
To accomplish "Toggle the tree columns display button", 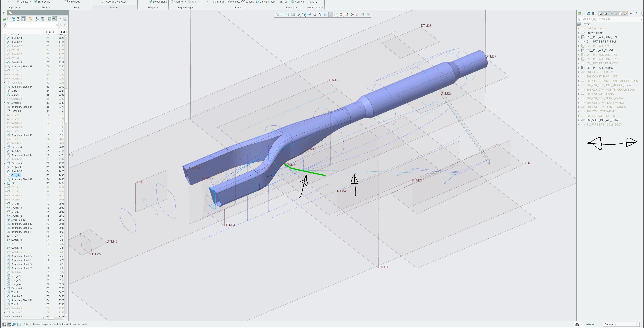I will tap(23, 19).
